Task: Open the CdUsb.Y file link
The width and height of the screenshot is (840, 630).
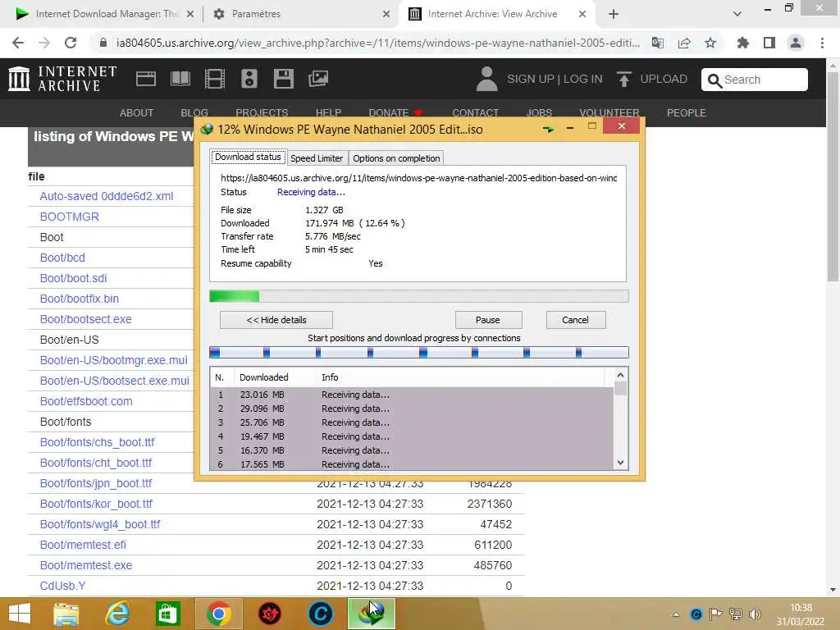Action: (x=62, y=586)
